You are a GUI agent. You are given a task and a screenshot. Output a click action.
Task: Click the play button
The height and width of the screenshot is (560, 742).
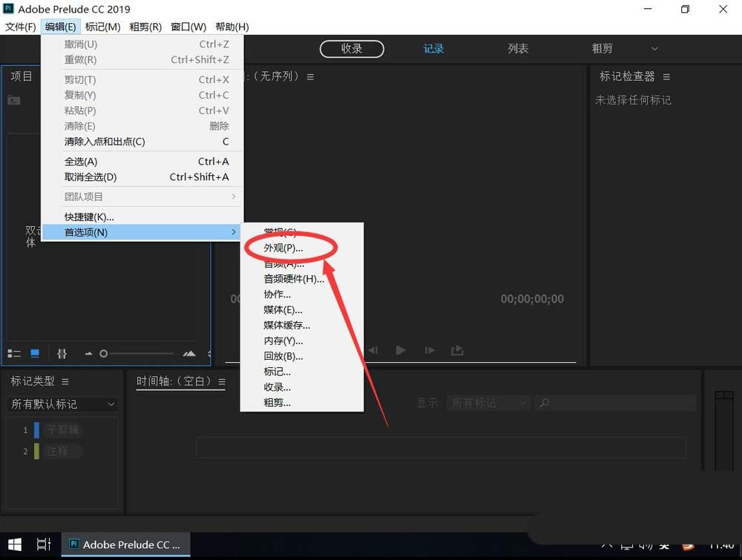click(x=401, y=351)
